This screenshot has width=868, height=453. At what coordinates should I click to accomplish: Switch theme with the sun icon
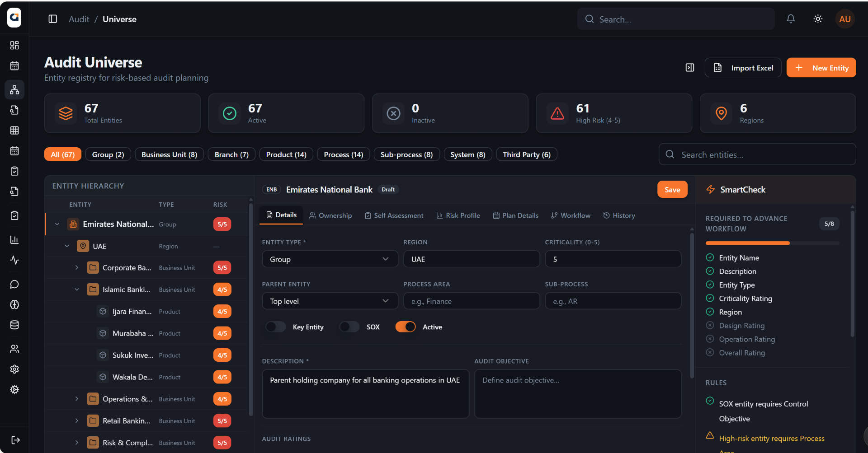818,19
